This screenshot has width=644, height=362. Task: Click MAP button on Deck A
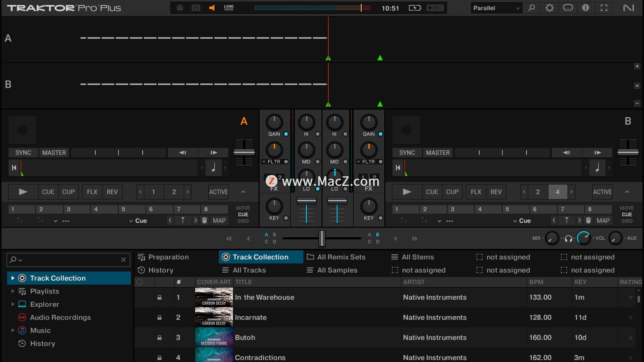coord(219,221)
